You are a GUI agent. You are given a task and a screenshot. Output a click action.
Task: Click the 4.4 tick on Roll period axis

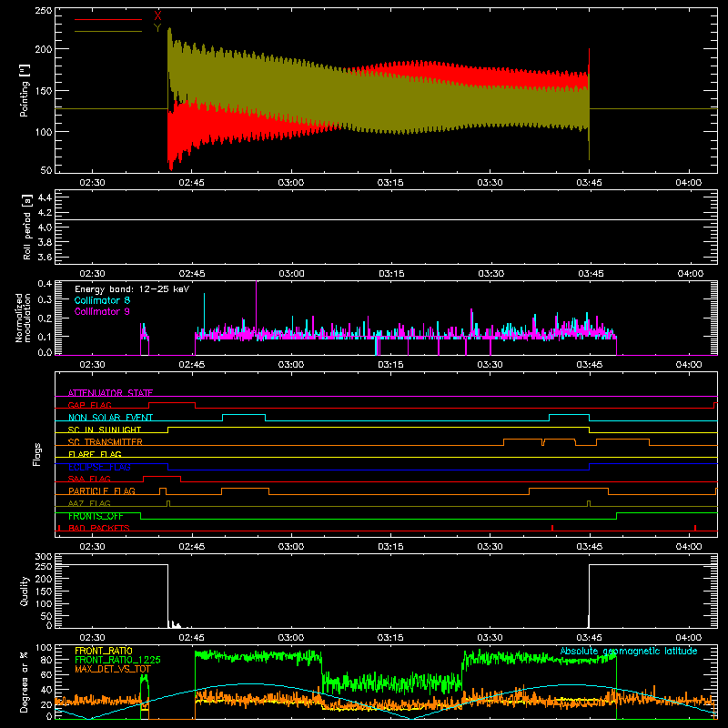44,197
